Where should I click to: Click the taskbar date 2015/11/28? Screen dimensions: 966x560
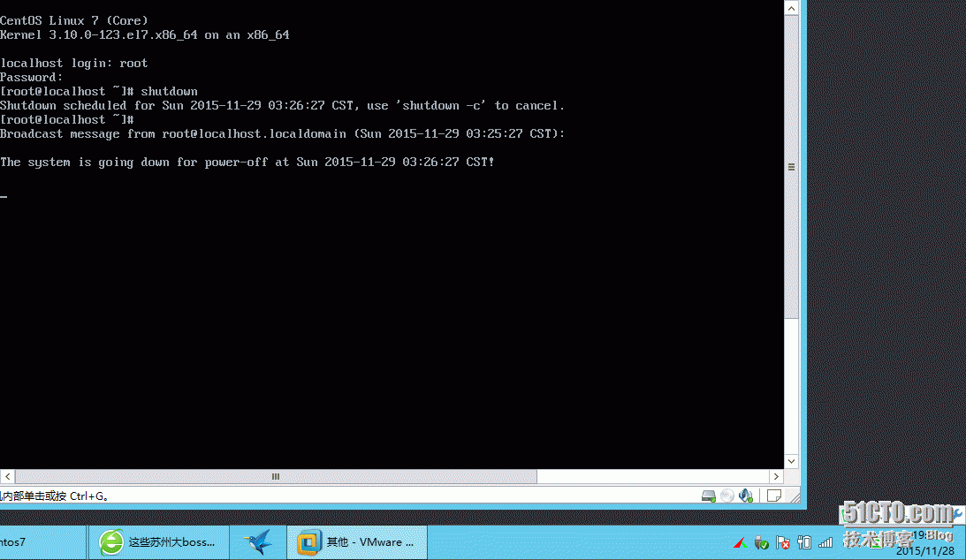pyautogui.click(x=924, y=551)
